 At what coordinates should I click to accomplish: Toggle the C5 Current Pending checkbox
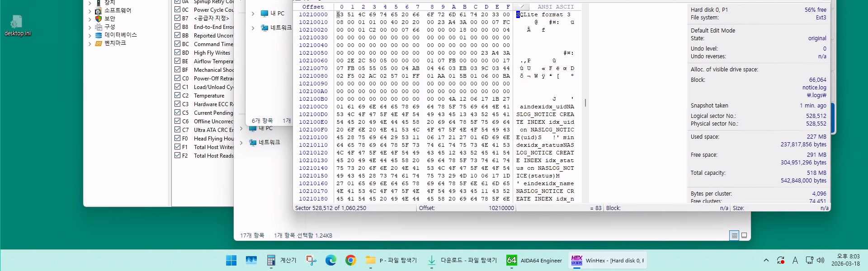coord(178,112)
